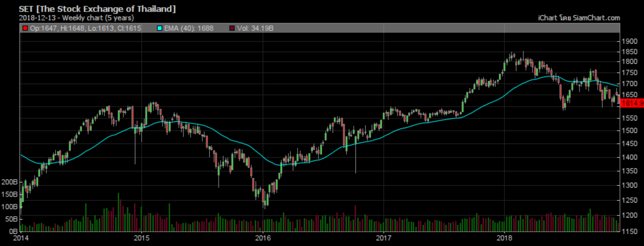The image size is (644, 246).
Task: Click the 0B volume axis label
Action: [x=13, y=231]
